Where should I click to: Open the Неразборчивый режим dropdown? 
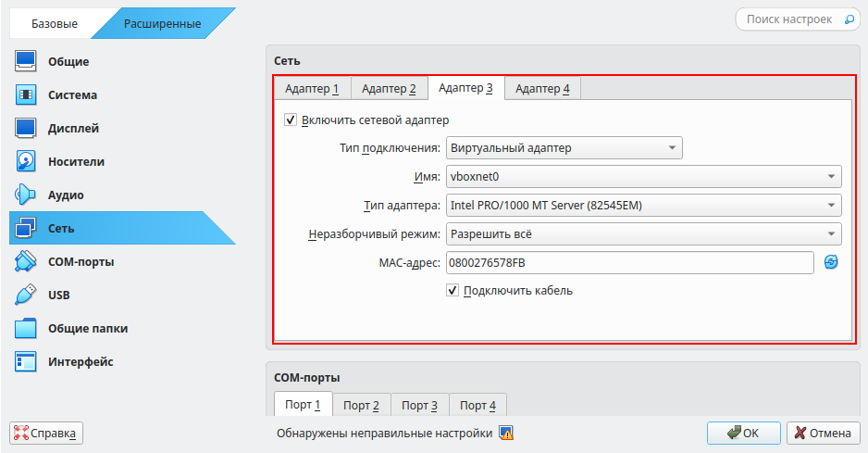pos(643,234)
